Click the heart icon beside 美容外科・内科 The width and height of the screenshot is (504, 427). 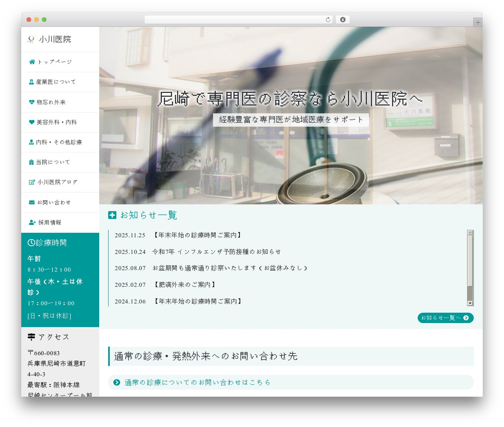point(32,122)
